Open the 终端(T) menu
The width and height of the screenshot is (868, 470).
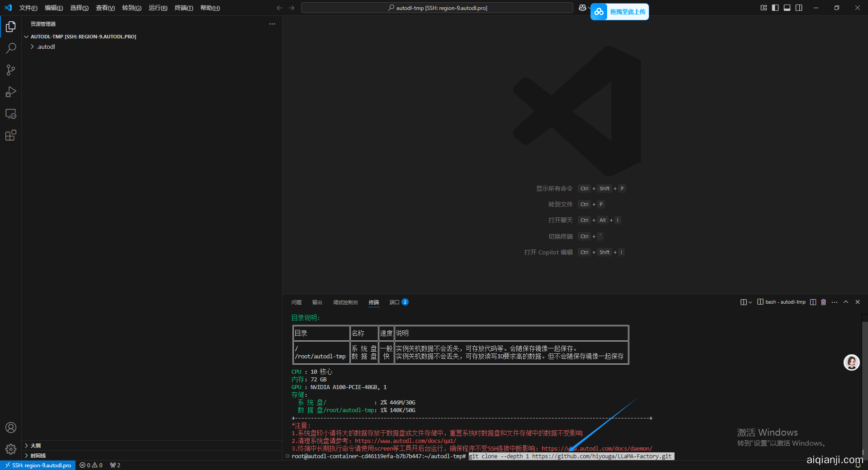[184, 8]
